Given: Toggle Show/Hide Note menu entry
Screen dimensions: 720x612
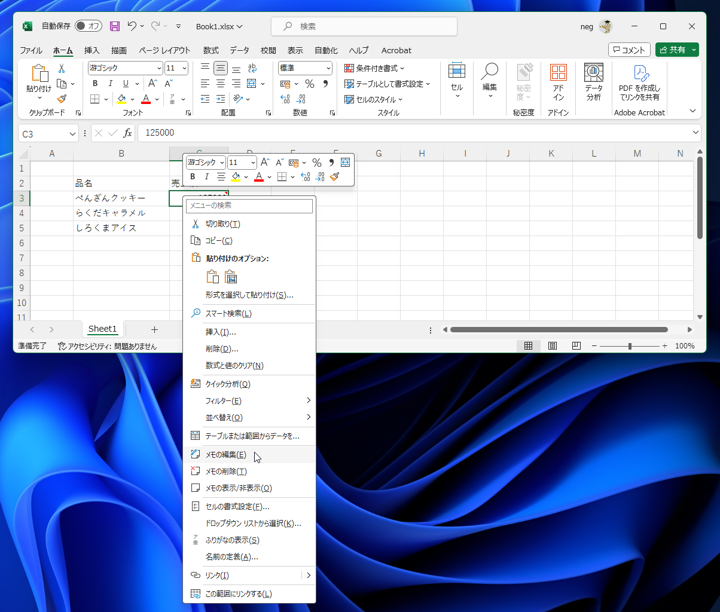Looking at the screenshot, I should (x=249, y=488).
